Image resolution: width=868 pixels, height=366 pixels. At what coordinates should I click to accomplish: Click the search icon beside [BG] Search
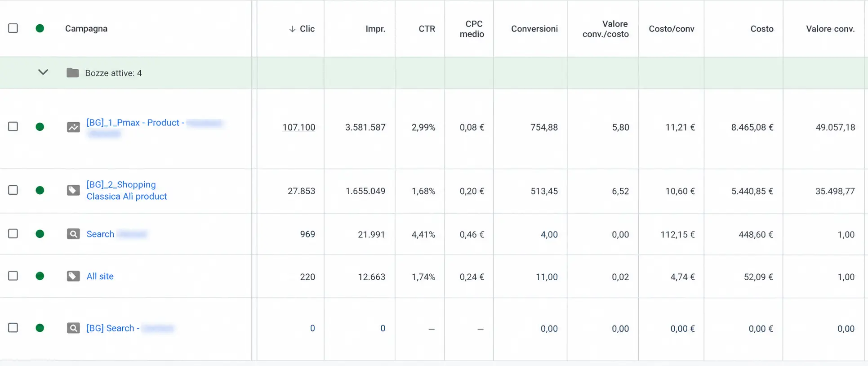click(73, 328)
